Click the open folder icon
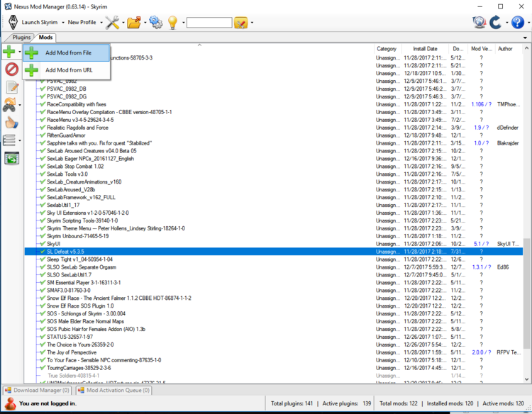 click(133, 23)
